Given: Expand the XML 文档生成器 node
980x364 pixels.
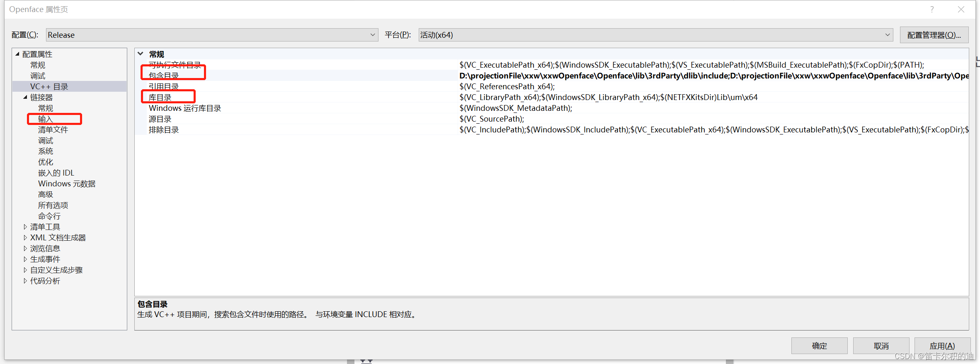Looking at the screenshot, I should (x=25, y=237).
